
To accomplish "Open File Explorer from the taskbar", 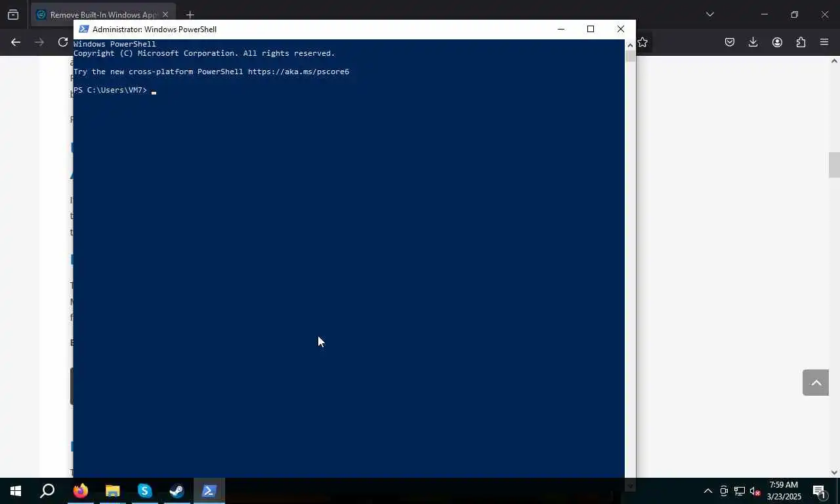I will 113,491.
